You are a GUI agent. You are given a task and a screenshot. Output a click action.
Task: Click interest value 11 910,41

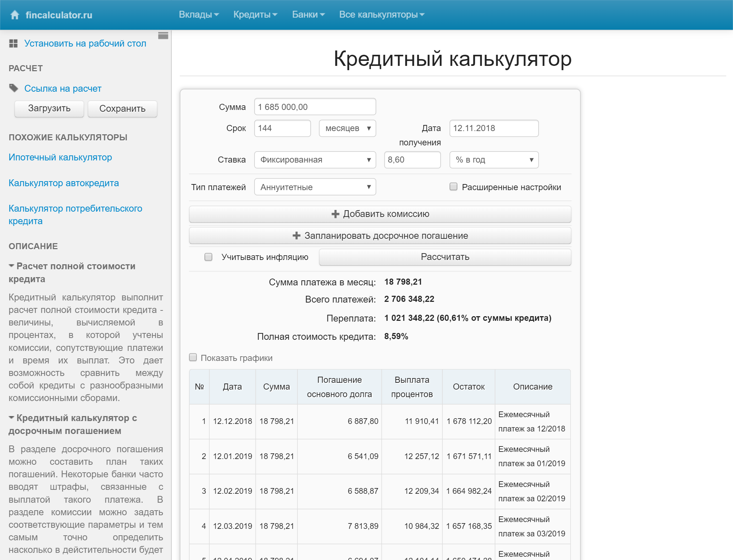tap(422, 421)
